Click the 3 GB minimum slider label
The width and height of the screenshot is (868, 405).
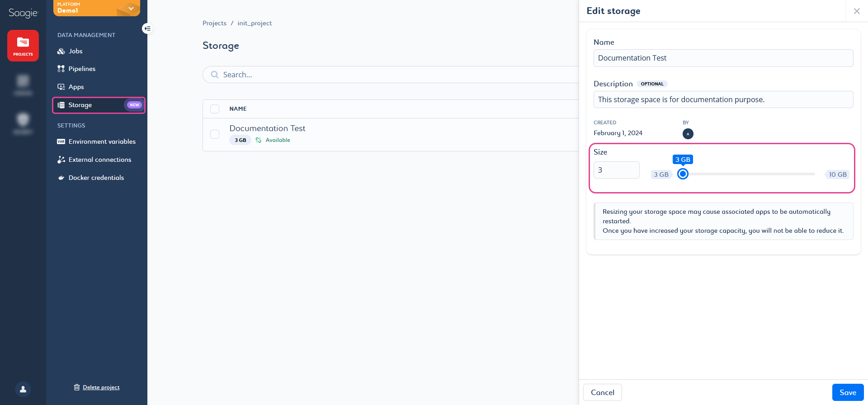[x=661, y=174]
